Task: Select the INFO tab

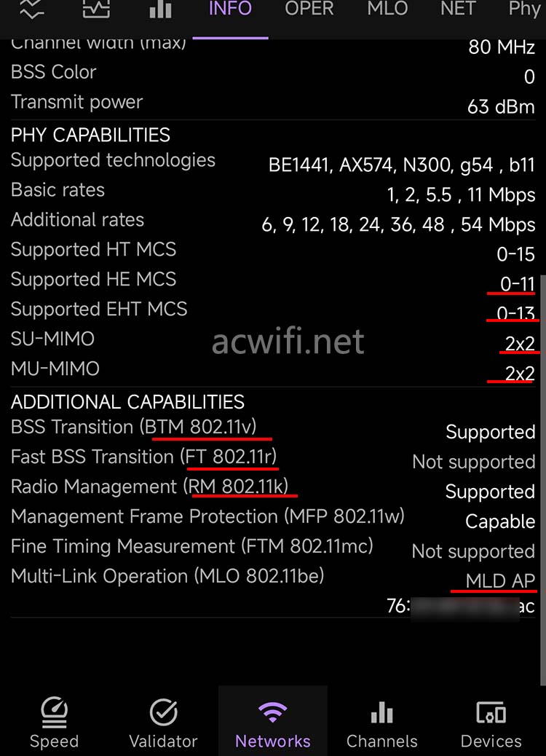Action: pyautogui.click(x=230, y=9)
